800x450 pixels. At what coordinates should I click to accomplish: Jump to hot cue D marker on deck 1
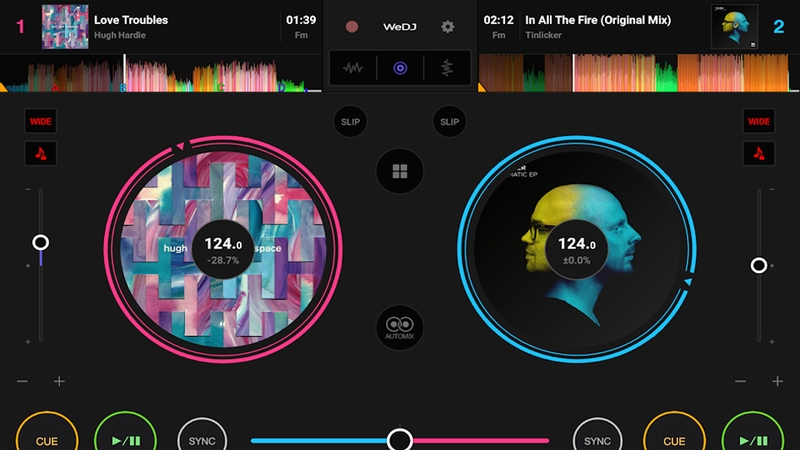point(282,88)
